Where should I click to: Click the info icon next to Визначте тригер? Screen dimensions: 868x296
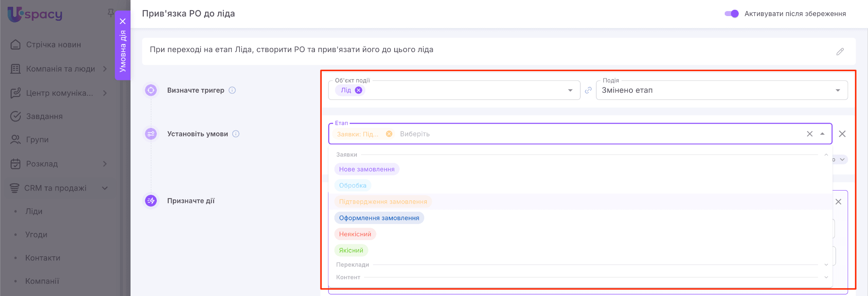coord(232,90)
